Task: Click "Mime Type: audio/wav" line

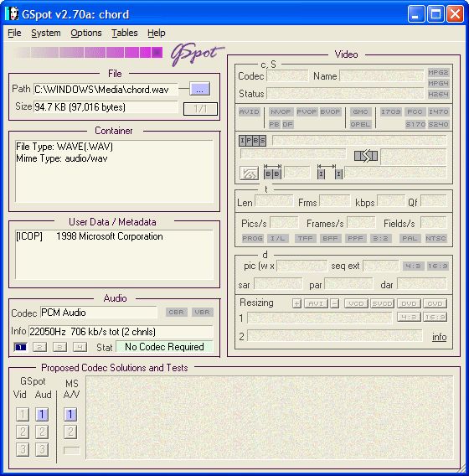Action: (x=62, y=158)
